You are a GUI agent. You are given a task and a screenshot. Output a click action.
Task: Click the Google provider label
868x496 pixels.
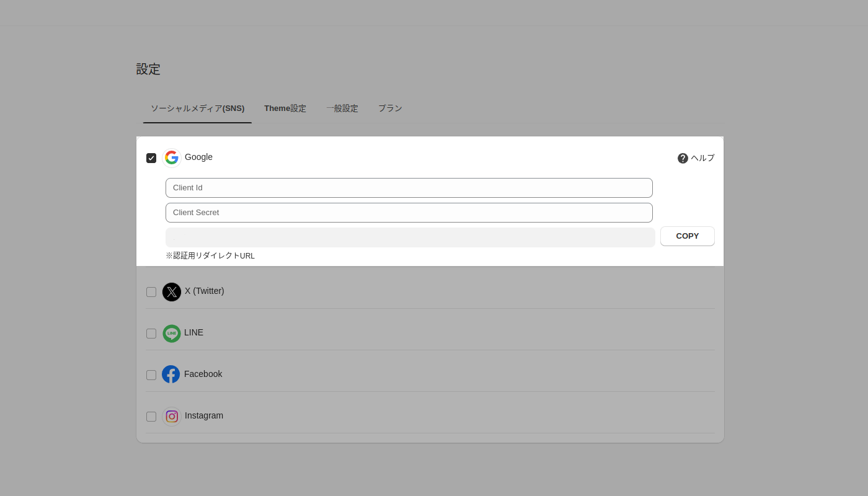click(x=198, y=157)
